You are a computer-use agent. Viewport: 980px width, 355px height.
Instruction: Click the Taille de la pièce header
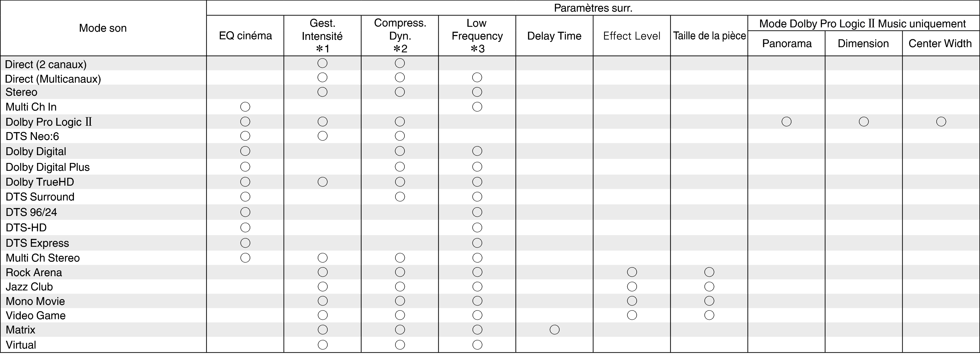click(x=709, y=36)
